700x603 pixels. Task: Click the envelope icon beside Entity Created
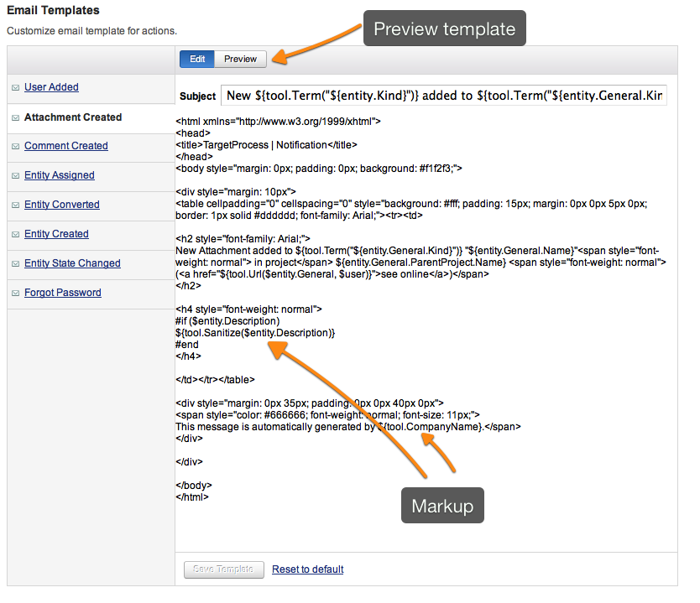14,234
